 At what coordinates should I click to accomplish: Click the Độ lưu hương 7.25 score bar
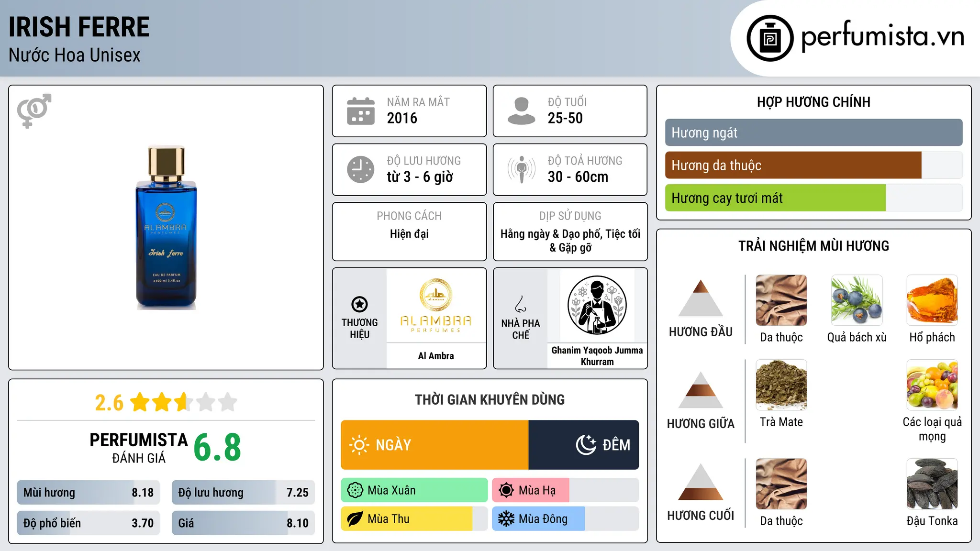point(243,493)
